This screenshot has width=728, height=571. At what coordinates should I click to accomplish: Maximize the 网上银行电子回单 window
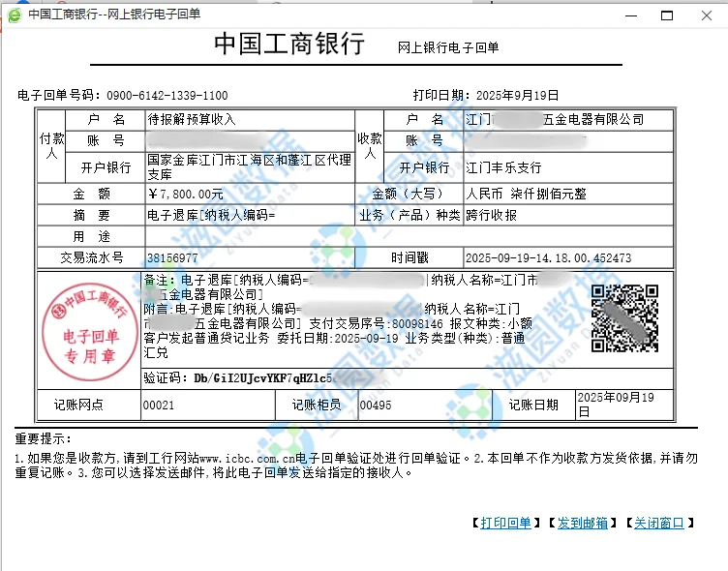click(x=667, y=15)
